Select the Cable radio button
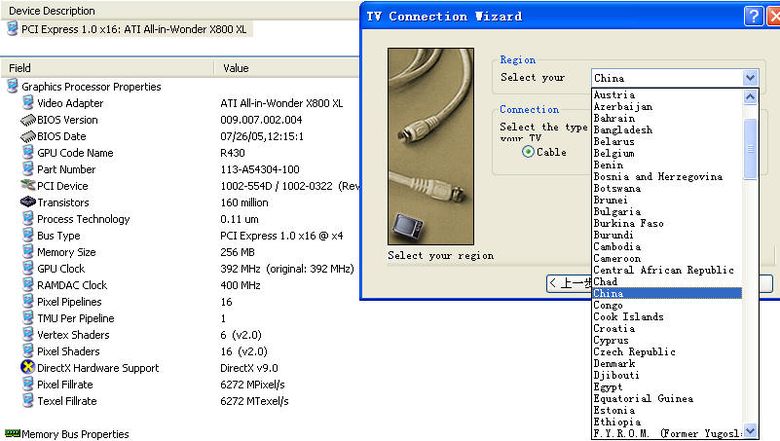This screenshot has width=780, height=441. (528, 152)
